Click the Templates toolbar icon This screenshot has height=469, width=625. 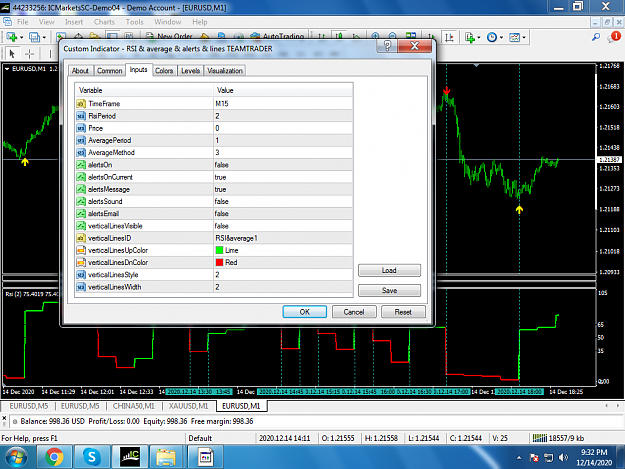[515, 37]
